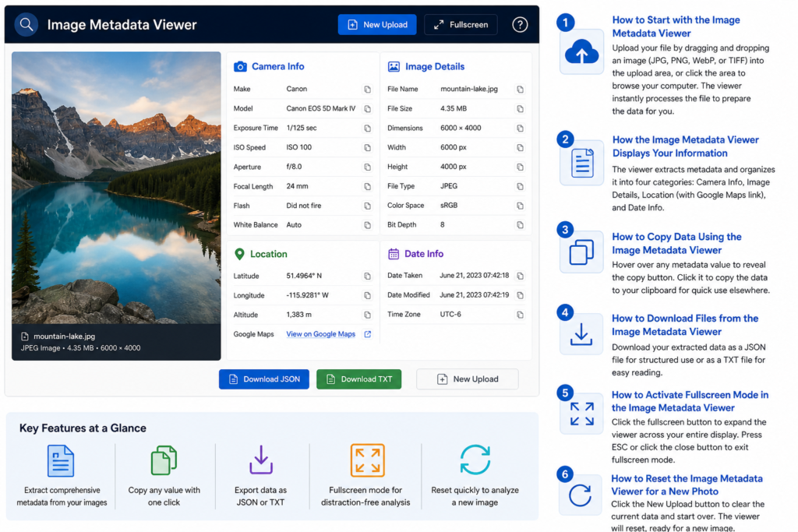Click the Image Metadata Viewer title

click(x=122, y=24)
